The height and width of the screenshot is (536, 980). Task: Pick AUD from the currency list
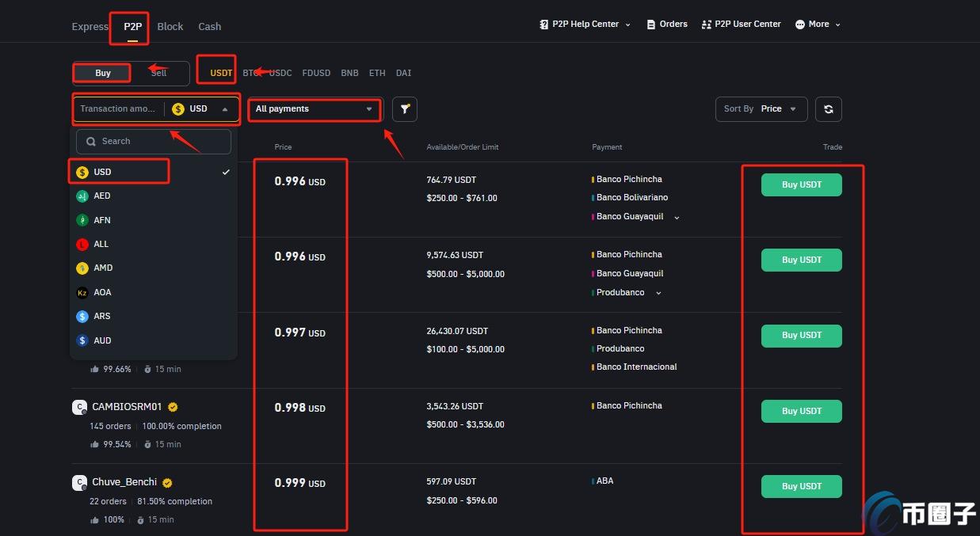(x=102, y=340)
